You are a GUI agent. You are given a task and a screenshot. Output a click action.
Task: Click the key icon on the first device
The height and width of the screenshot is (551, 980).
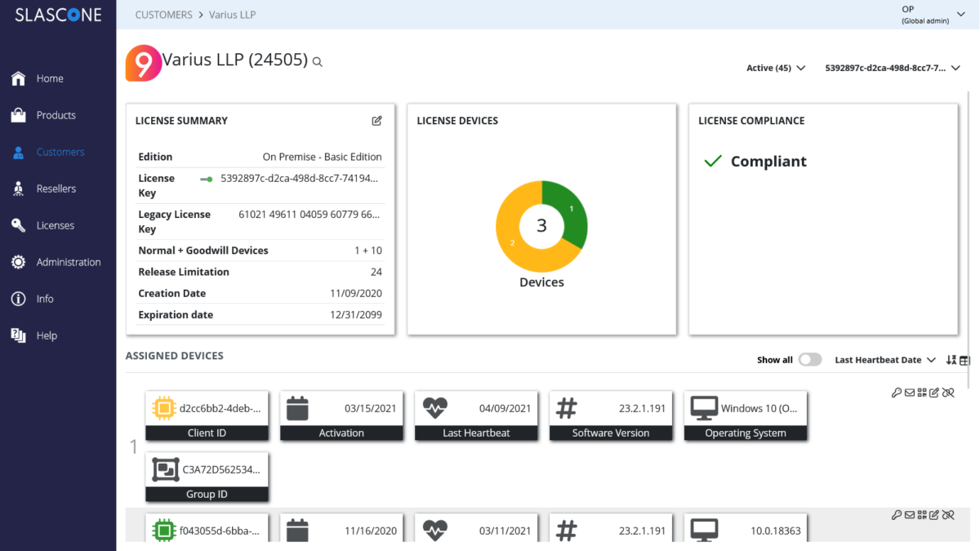(x=896, y=393)
